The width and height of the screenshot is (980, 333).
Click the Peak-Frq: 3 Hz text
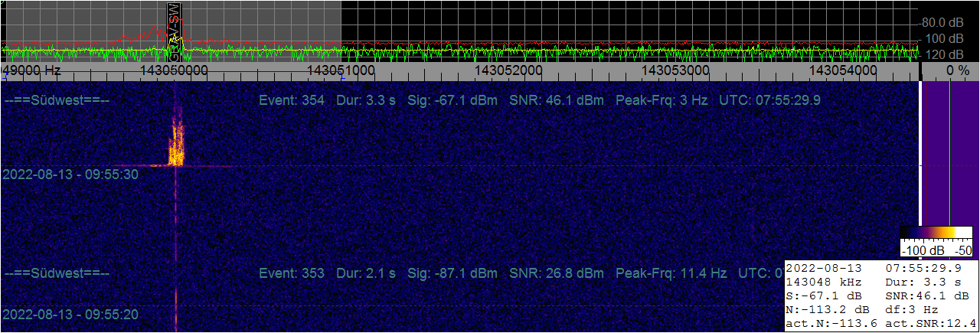pos(661,101)
